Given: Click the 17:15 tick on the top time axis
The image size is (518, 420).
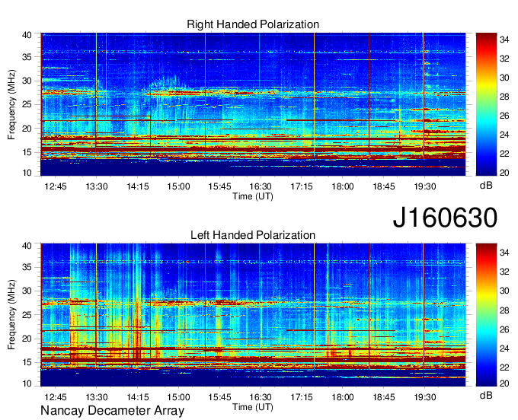Looking at the screenshot, I should point(302,186).
